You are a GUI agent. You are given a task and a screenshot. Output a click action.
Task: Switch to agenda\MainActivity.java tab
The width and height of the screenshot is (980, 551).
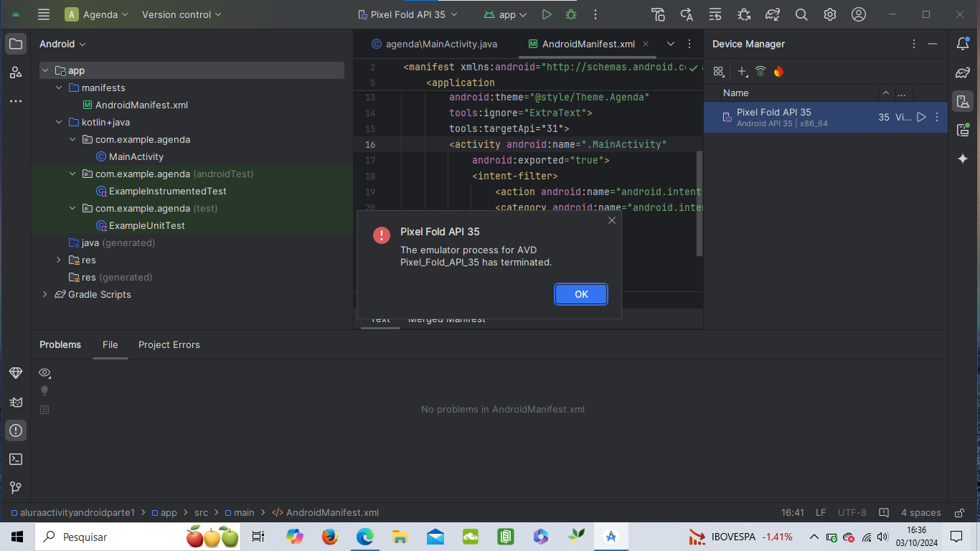point(434,44)
